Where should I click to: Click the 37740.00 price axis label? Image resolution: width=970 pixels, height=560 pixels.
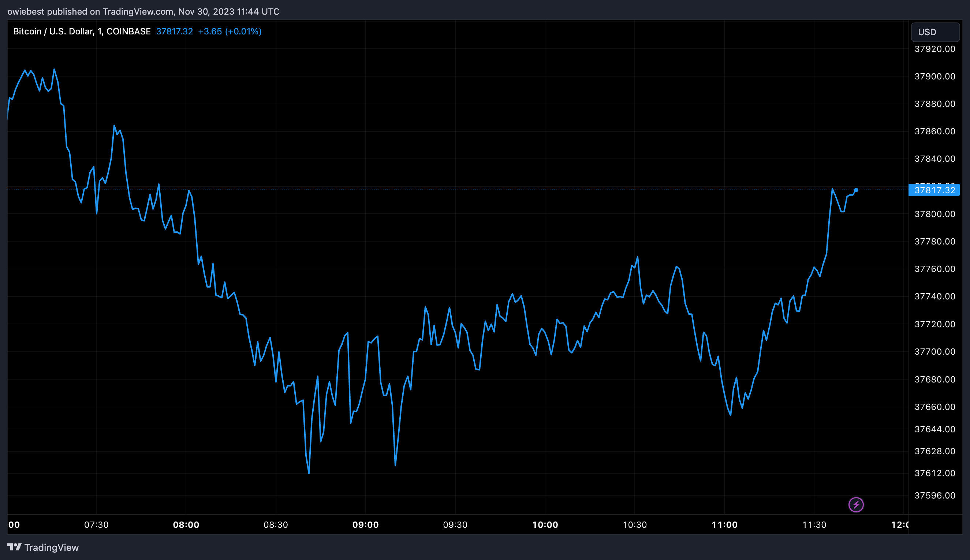click(934, 296)
